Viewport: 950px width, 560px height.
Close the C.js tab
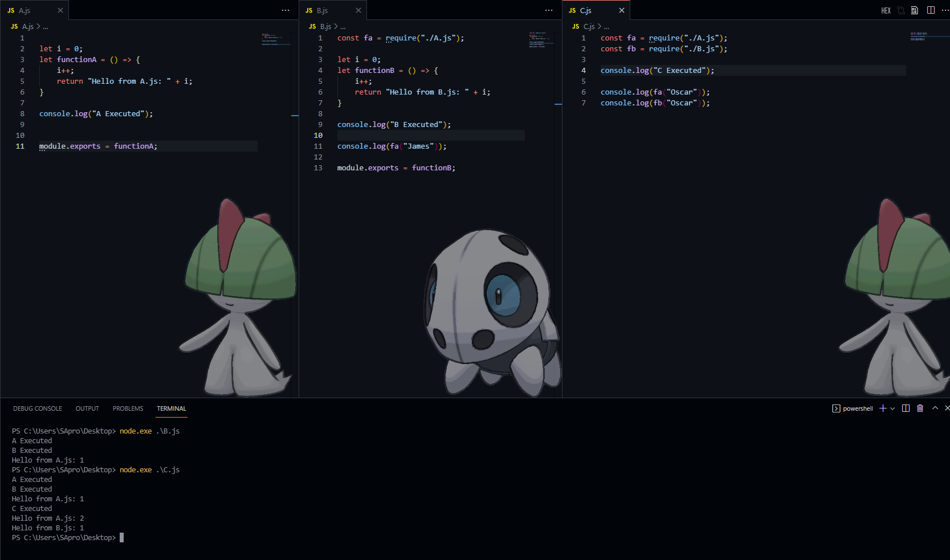[622, 10]
